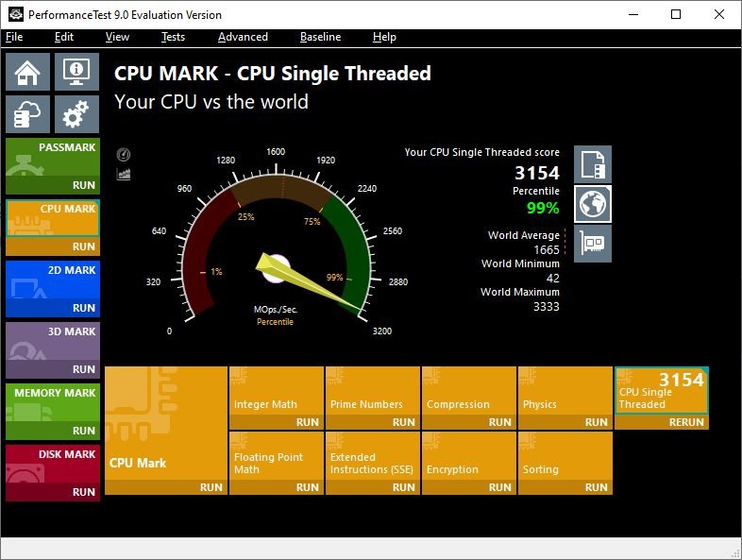742x560 pixels.
Task: Maximize the PerformanceTest window
Action: pyautogui.click(x=676, y=15)
